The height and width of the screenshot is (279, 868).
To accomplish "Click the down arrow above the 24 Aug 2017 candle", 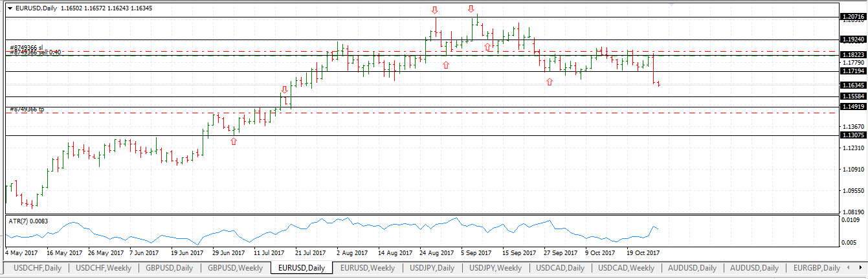I will tap(435, 10).
